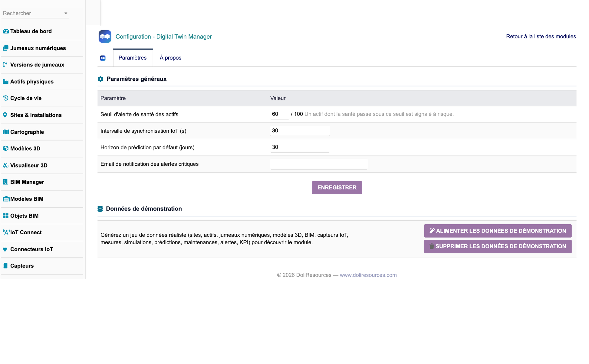Click the Modèles 3D cube icon
This screenshot has height=364, width=589.
[6, 148]
